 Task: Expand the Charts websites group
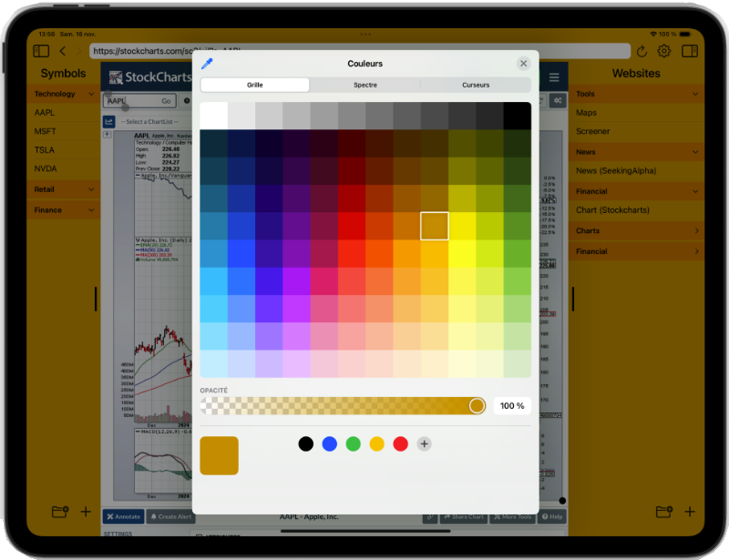click(696, 231)
